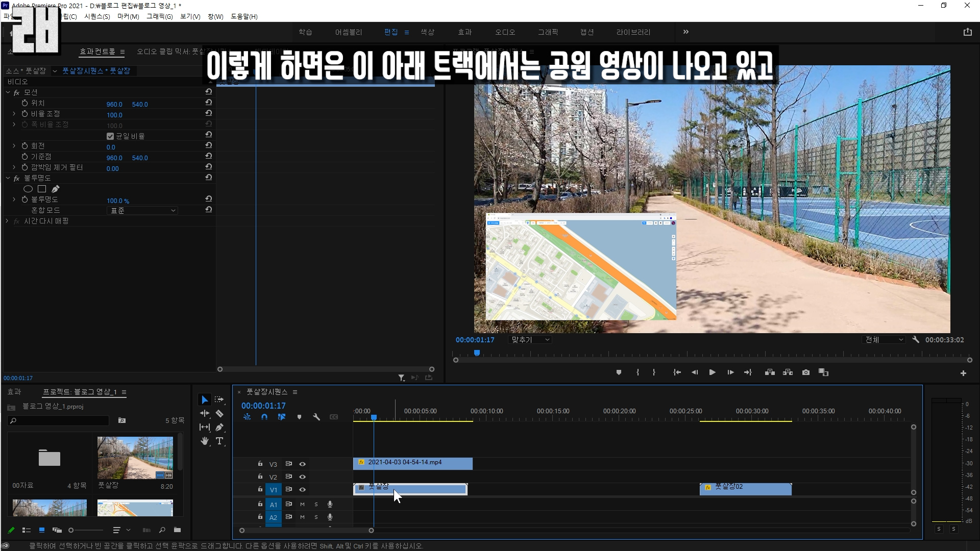
Task: Mute audio track A1
Action: click(x=302, y=504)
